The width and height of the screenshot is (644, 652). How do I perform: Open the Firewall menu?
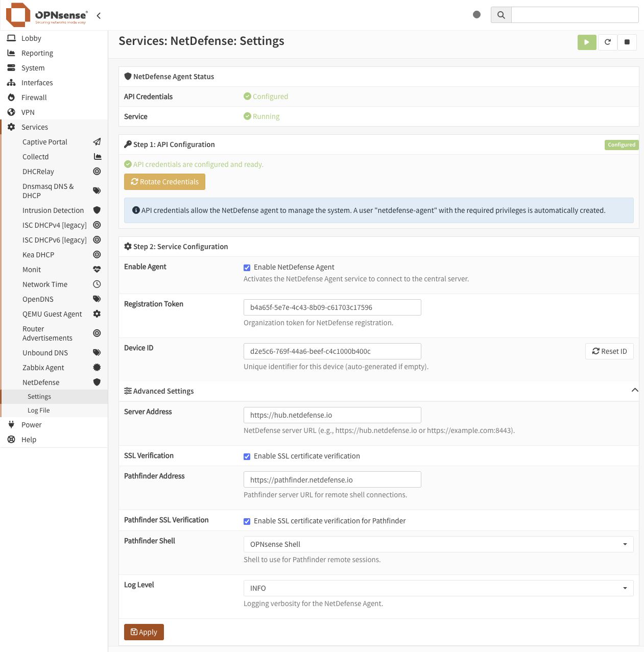(x=34, y=97)
